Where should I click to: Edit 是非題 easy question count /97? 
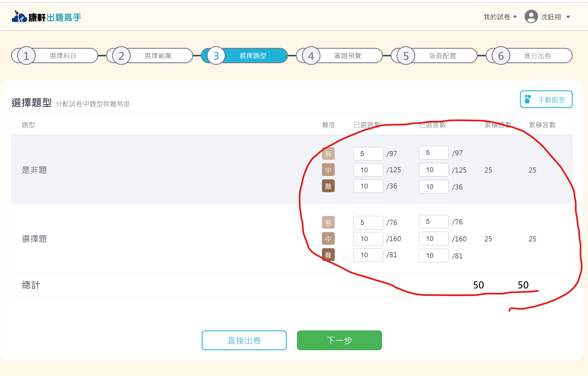point(368,154)
